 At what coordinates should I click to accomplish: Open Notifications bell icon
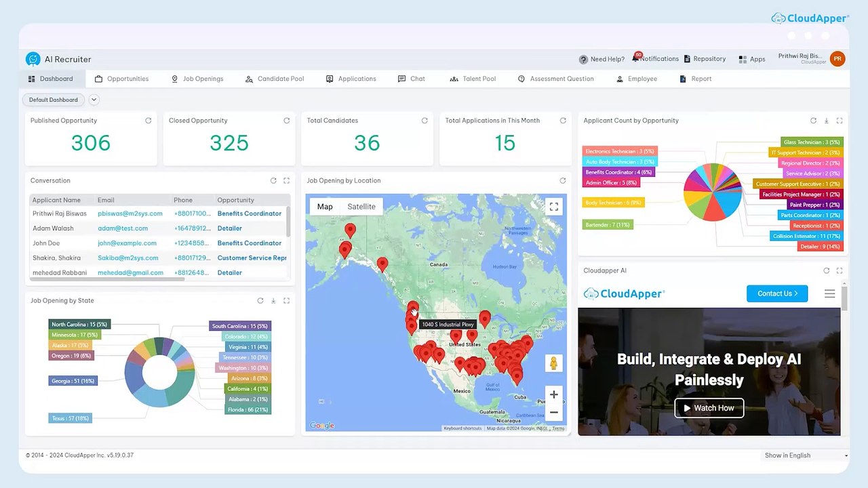(x=635, y=58)
